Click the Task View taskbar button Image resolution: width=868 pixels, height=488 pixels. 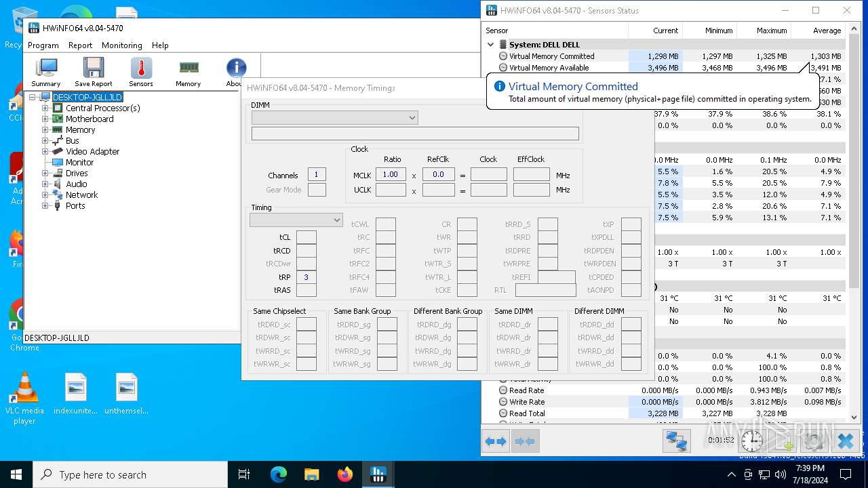pyautogui.click(x=245, y=474)
